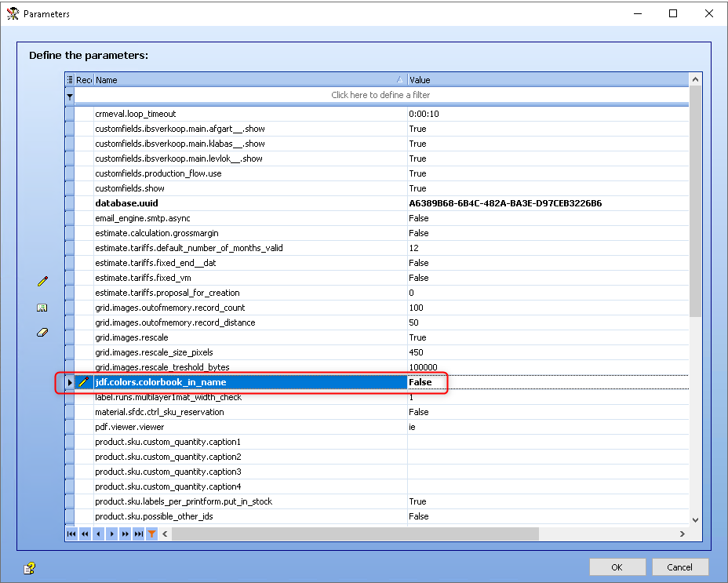Viewport: 728px width, 583px height.
Task: Click the calculator-style icon in left sidebar
Action: (42, 308)
